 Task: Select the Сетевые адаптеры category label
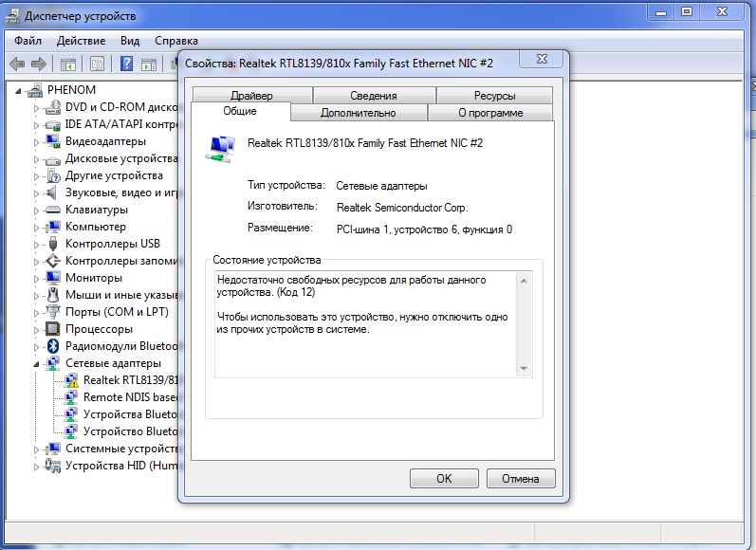point(113,363)
